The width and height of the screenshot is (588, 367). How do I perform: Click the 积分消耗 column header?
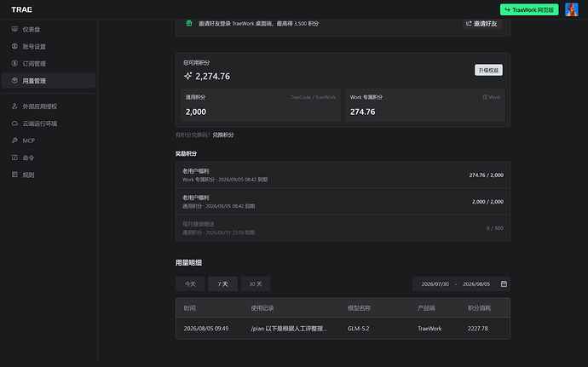tap(479, 308)
